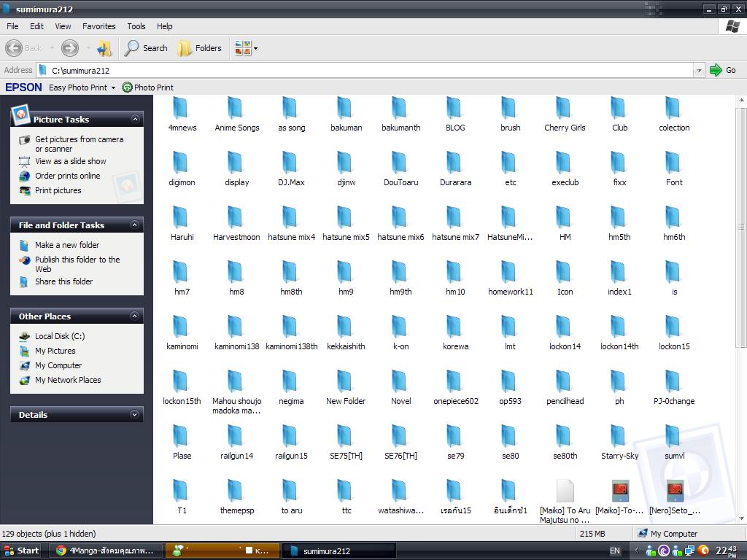Click the taskbar clock showing 22:43
Screen dimensions: 747x560
click(x=726, y=551)
